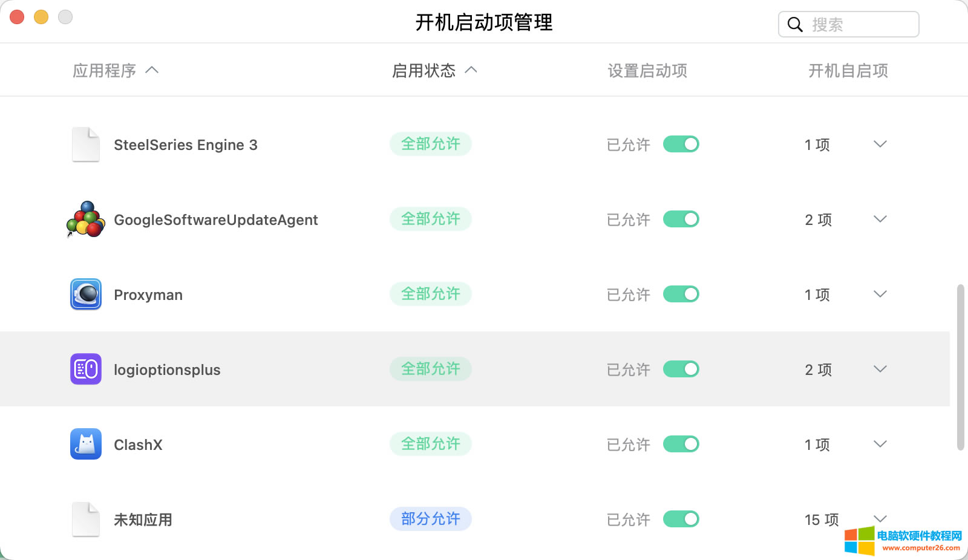The height and width of the screenshot is (560, 968).
Task: Sort by the 启用状态 column header
Action: tap(424, 71)
